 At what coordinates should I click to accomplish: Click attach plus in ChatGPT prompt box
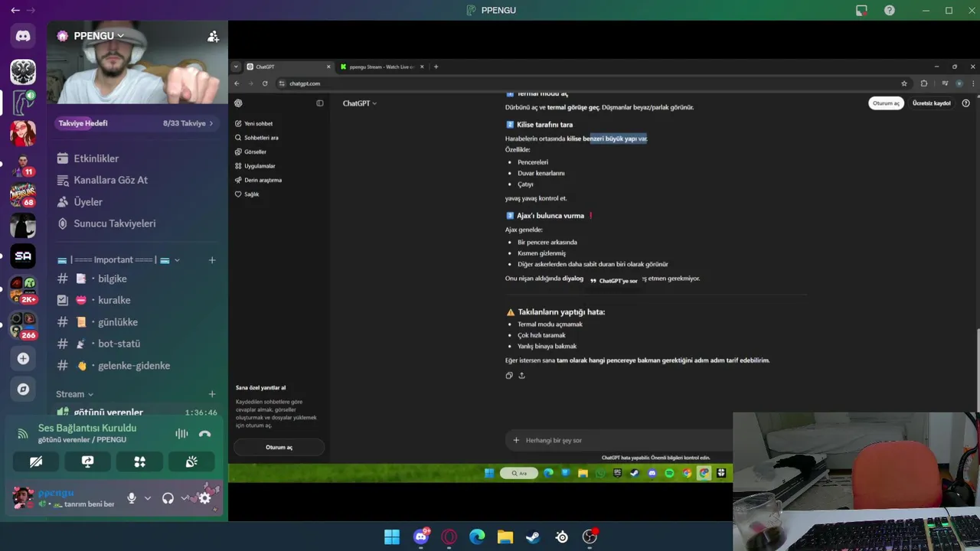516,440
